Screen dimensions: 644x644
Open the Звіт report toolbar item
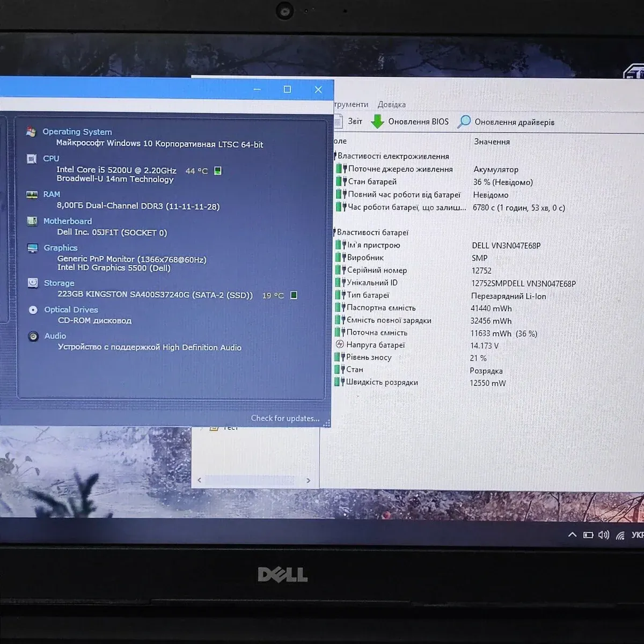coord(354,122)
